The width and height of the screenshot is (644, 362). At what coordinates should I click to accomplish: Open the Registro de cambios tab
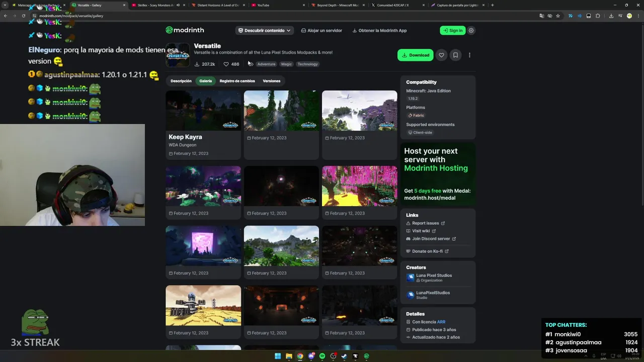coord(237,81)
